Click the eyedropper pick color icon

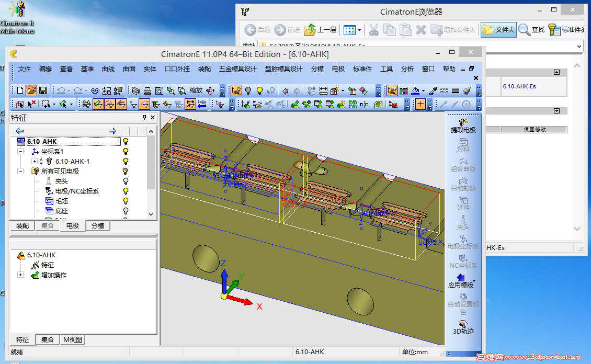(x=433, y=90)
